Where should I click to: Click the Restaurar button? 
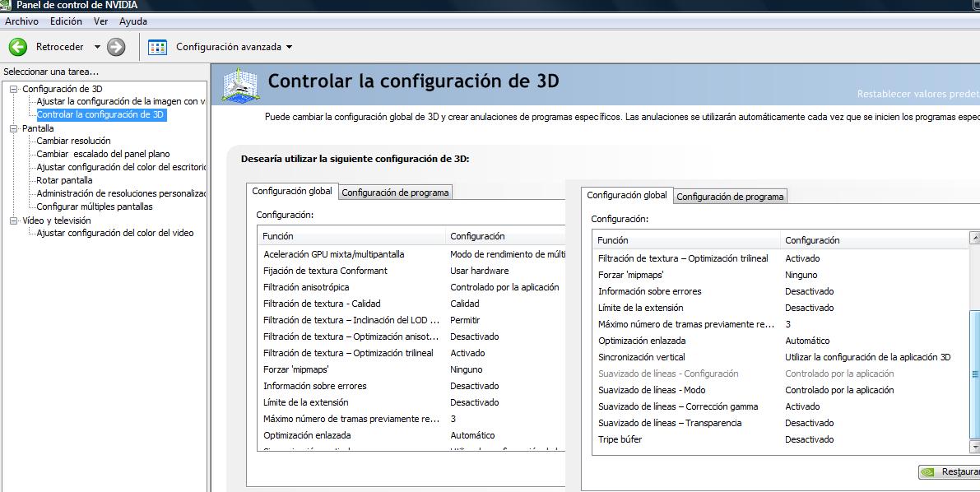951,472
